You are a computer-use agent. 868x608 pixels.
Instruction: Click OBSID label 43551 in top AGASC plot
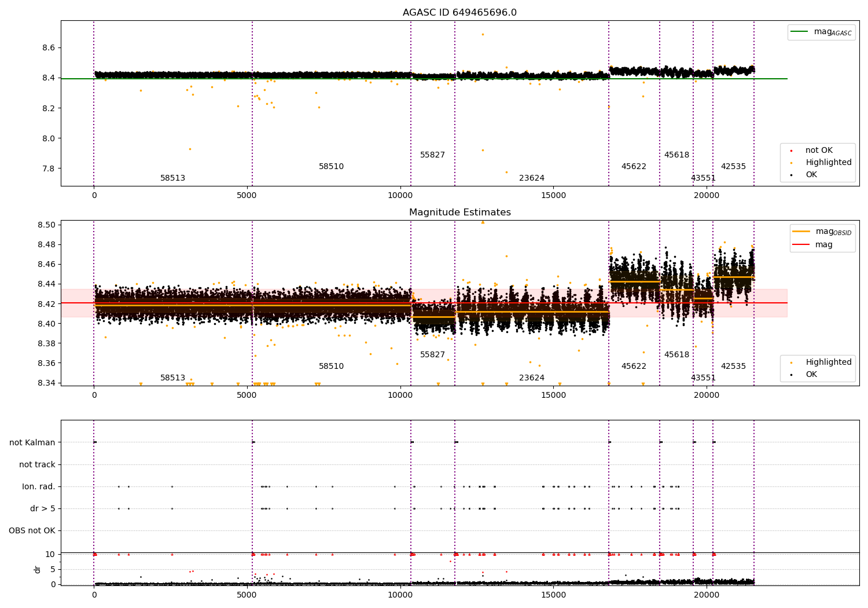[x=703, y=178]
